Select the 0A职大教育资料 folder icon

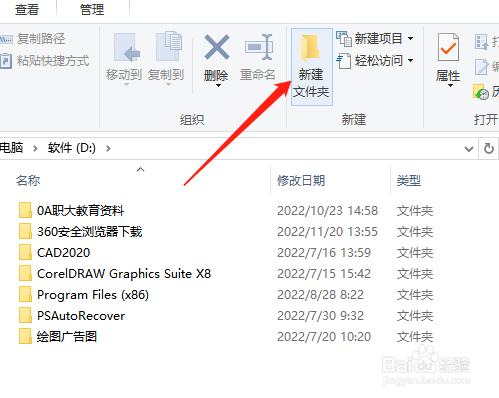25,210
